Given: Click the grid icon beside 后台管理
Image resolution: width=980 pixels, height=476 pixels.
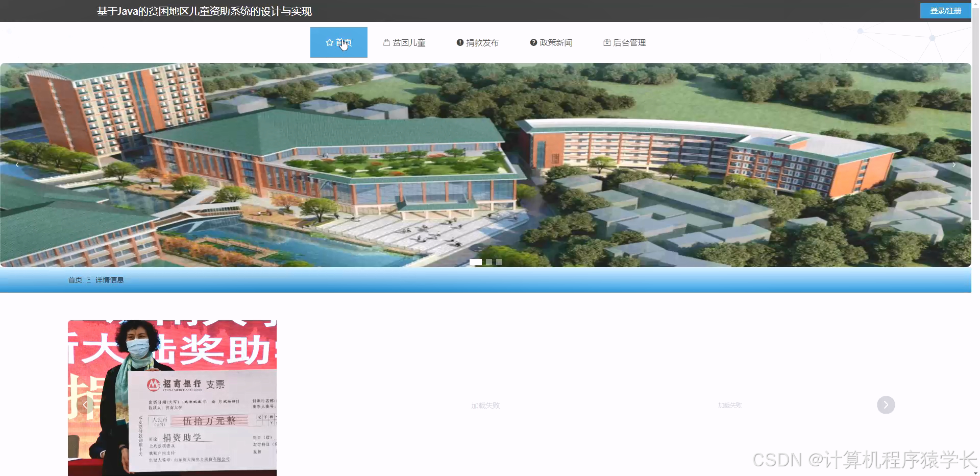Looking at the screenshot, I should point(607,42).
